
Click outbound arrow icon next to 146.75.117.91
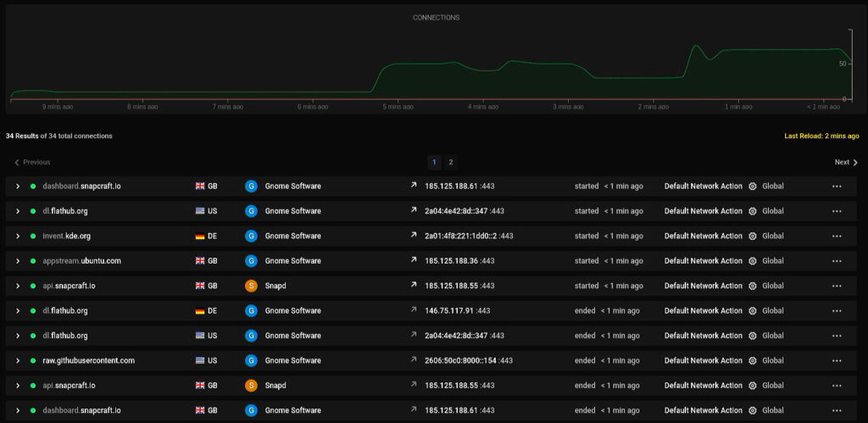414,311
